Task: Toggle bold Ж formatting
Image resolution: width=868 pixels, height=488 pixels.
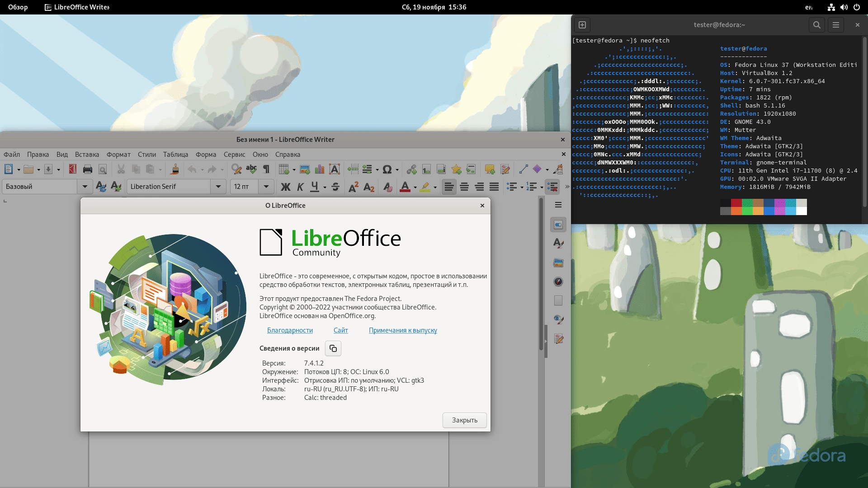Action: pos(285,187)
